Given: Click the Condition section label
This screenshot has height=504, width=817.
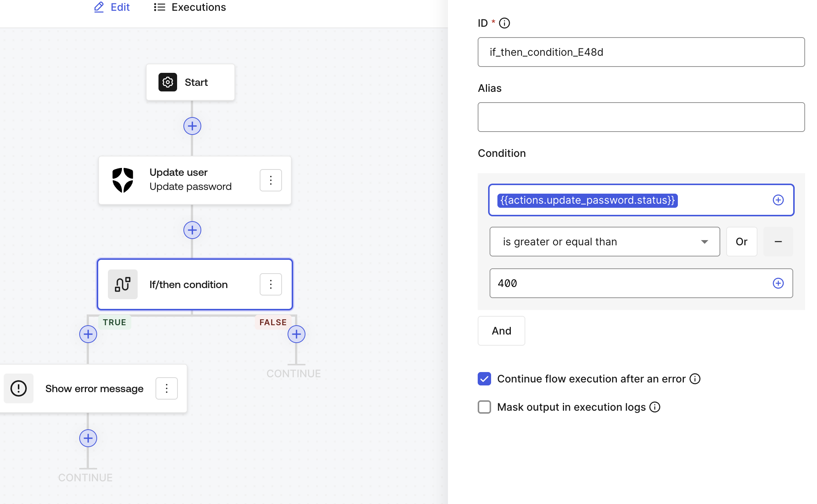Looking at the screenshot, I should click(502, 153).
